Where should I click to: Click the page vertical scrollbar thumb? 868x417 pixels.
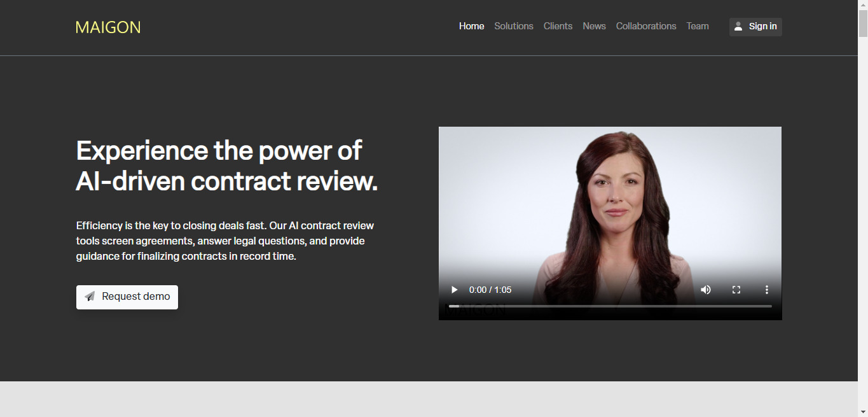(x=863, y=24)
